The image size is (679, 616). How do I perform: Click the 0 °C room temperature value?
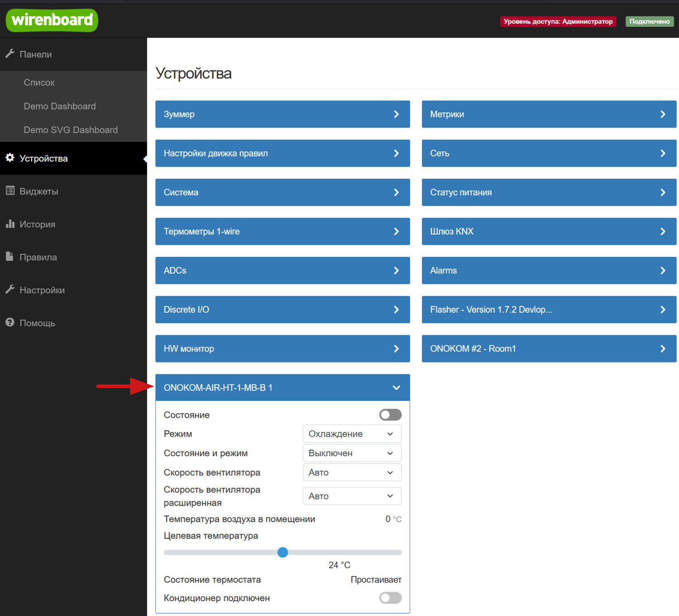pyautogui.click(x=393, y=519)
